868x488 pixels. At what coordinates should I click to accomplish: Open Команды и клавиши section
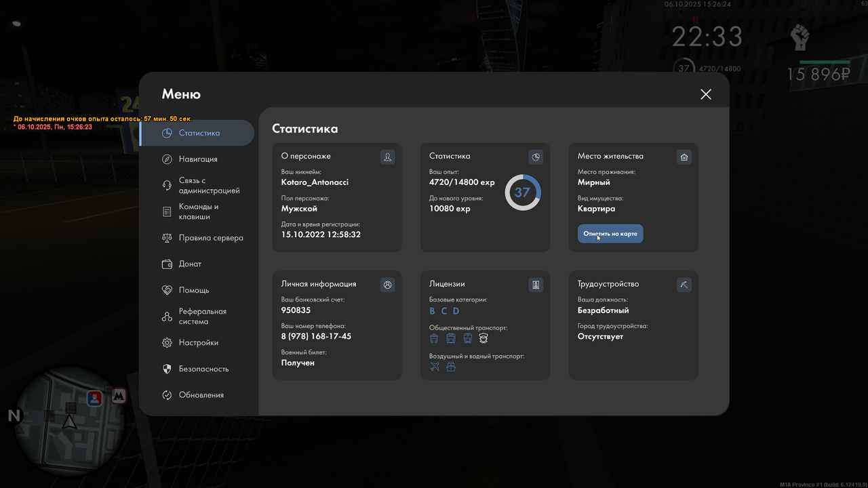pos(197,211)
